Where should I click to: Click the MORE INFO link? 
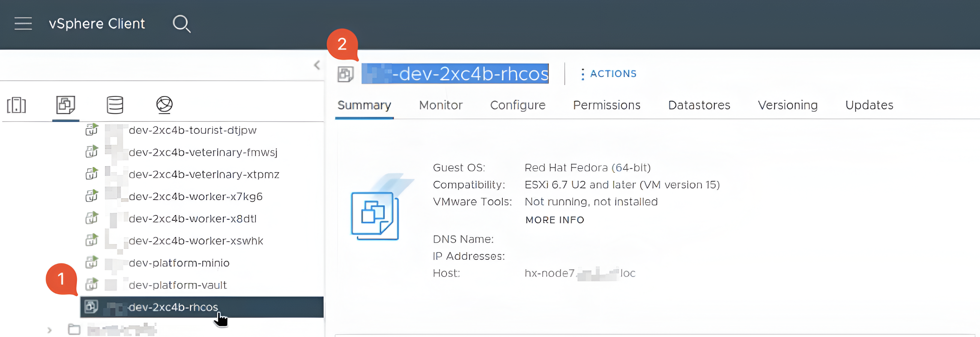[x=554, y=220]
